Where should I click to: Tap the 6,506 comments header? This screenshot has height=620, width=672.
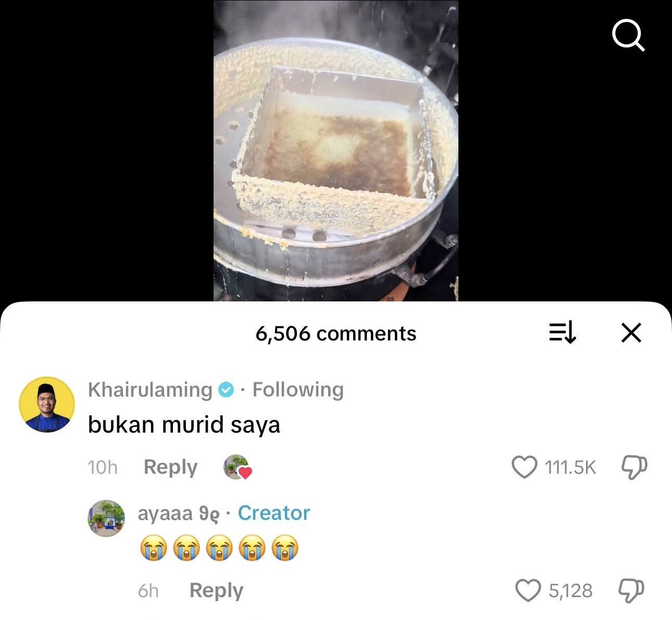point(335,334)
